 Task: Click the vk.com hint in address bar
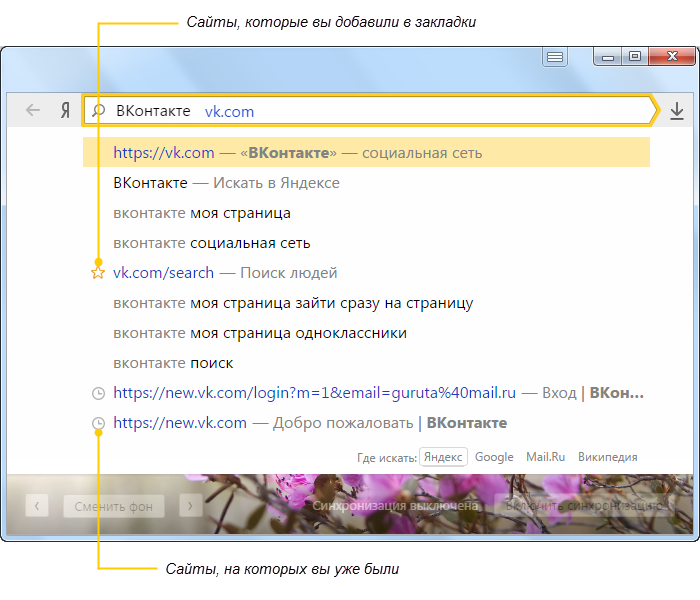[x=229, y=112]
